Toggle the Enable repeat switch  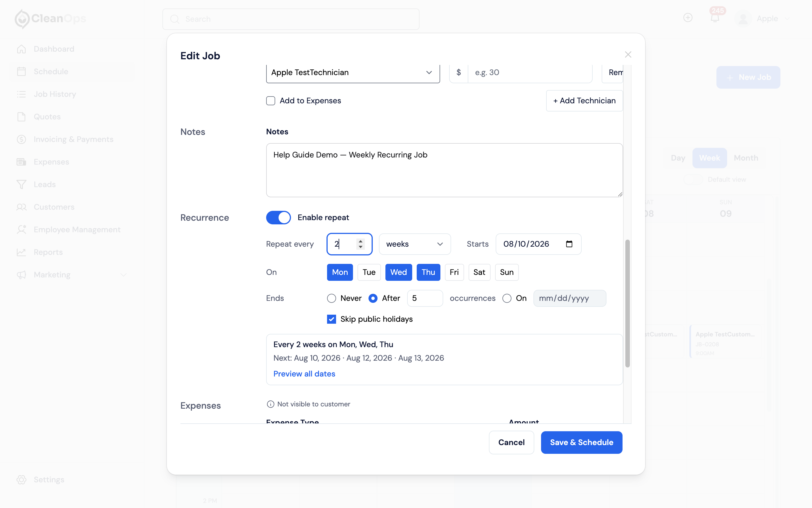coord(279,217)
